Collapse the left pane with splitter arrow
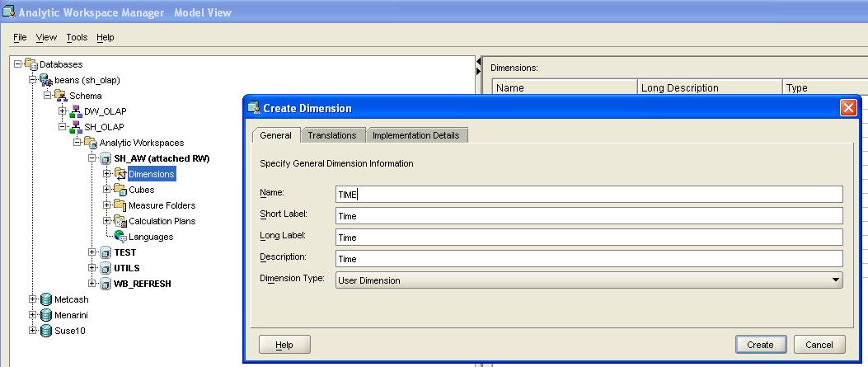This screenshot has height=367, width=868. coord(479,63)
